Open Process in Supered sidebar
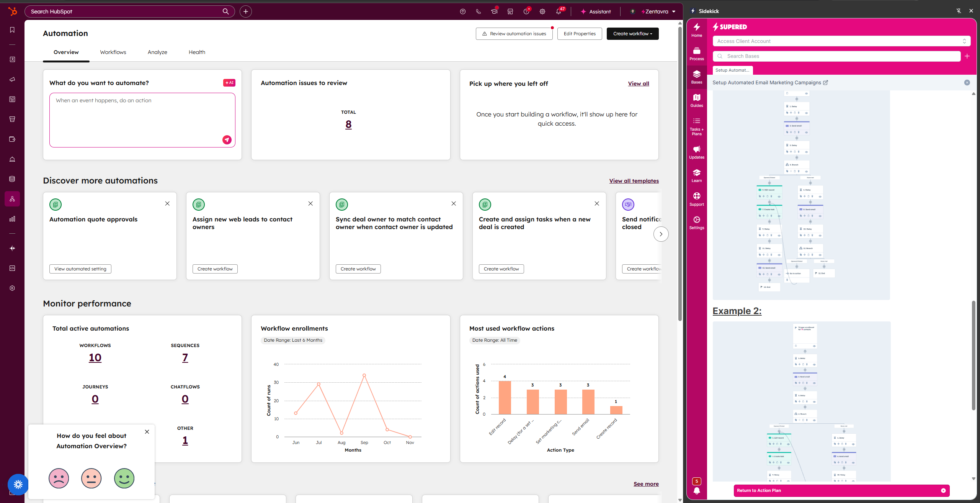Screen dimensions: 980x503 click(697, 54)
